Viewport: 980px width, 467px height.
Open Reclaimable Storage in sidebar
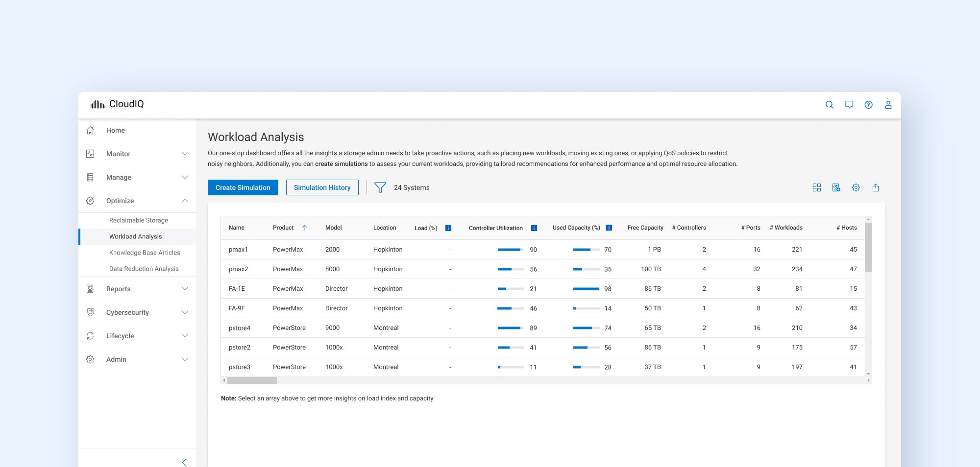139,220
